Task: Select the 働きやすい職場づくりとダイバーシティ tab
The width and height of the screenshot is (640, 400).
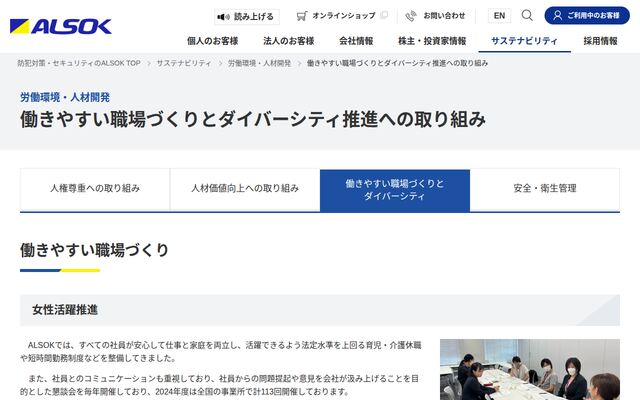Action: (x=395, y=190)
